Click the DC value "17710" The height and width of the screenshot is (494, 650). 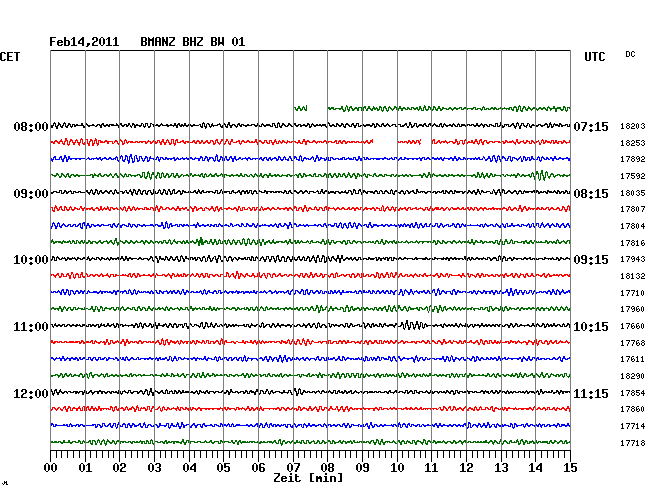pos(633,293)
